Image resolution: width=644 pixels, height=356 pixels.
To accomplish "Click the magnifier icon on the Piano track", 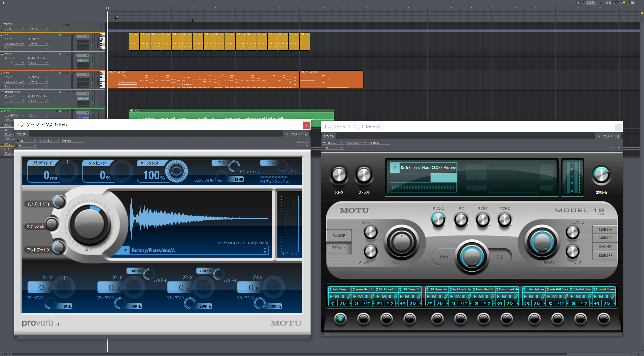I will (x=97, y=73).
